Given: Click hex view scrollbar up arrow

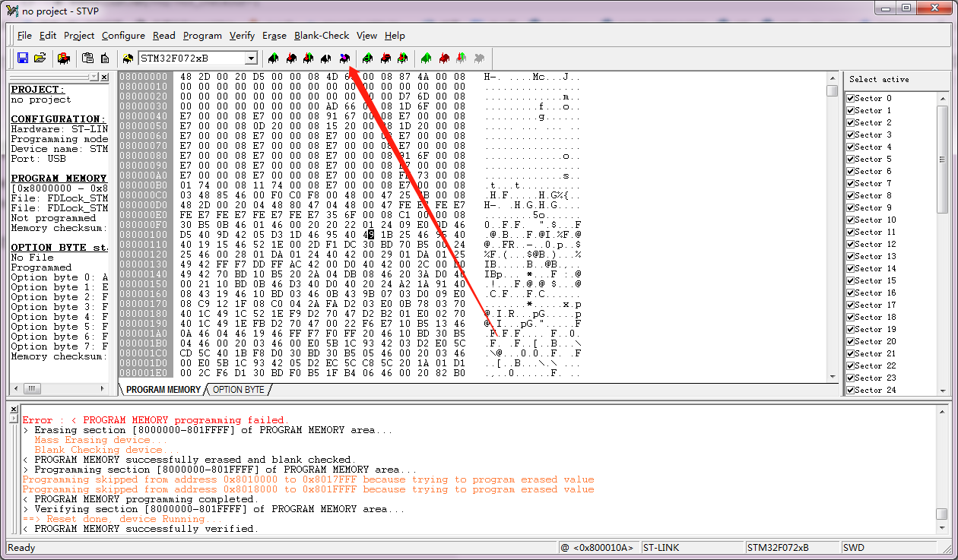Looking at the screenshot, I should tap(832, 78).
